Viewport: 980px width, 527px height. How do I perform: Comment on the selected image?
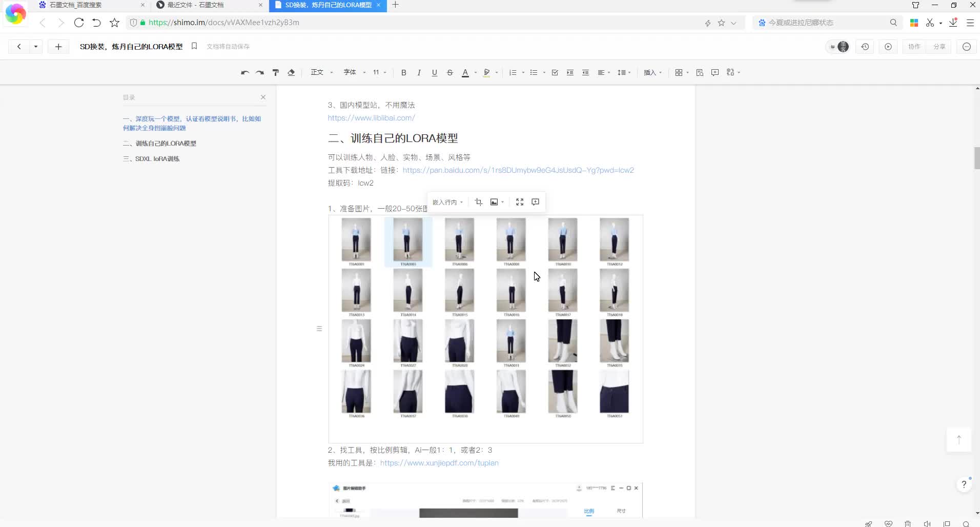(535, 202)
